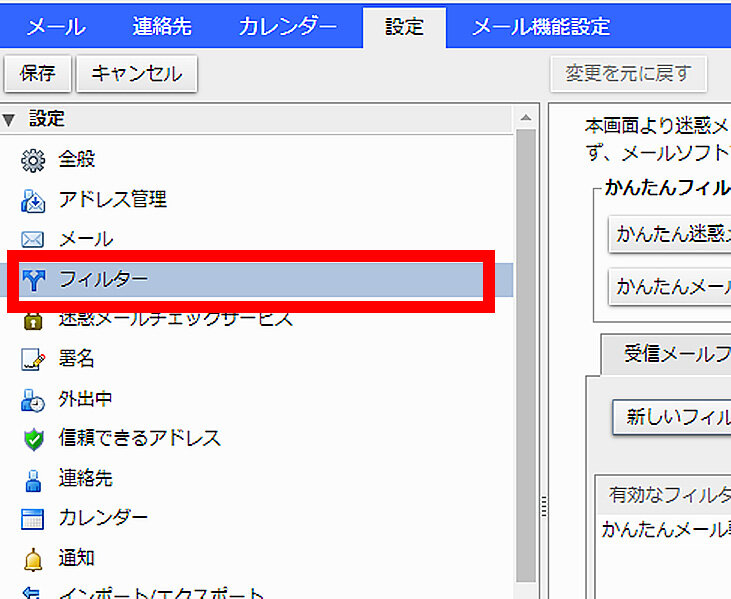Select 通知 in the settings list
Screen dimensions: 731x599
click(76, 558)
